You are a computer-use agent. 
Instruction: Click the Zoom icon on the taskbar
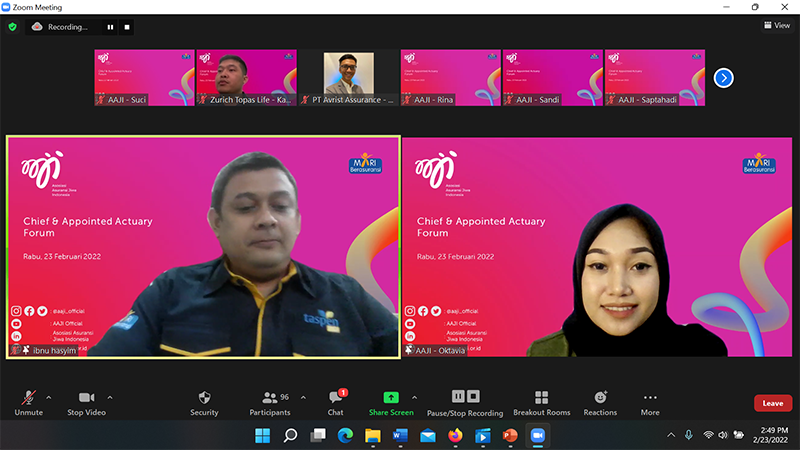click(x=538, y=436)
